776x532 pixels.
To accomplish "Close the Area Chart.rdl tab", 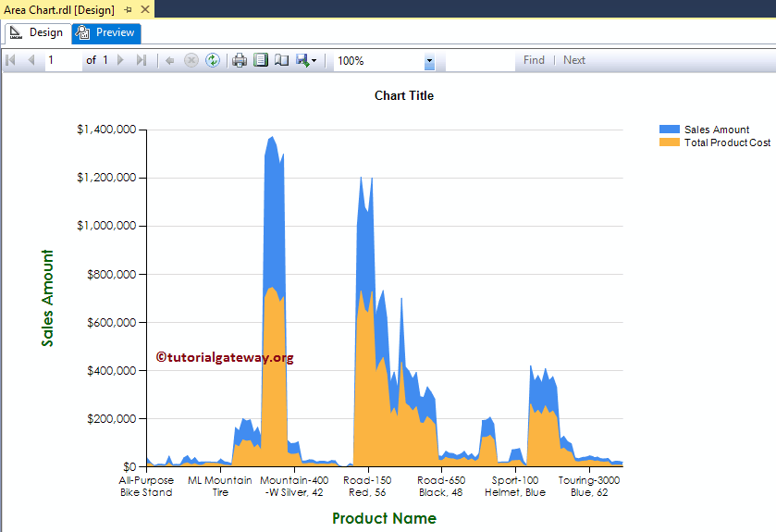I will click(x=145, y=9).
